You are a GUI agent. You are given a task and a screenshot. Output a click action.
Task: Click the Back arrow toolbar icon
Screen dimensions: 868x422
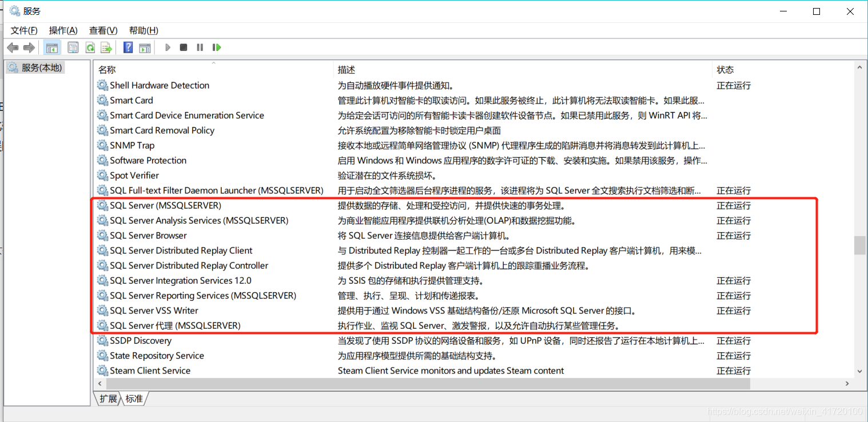13,47
